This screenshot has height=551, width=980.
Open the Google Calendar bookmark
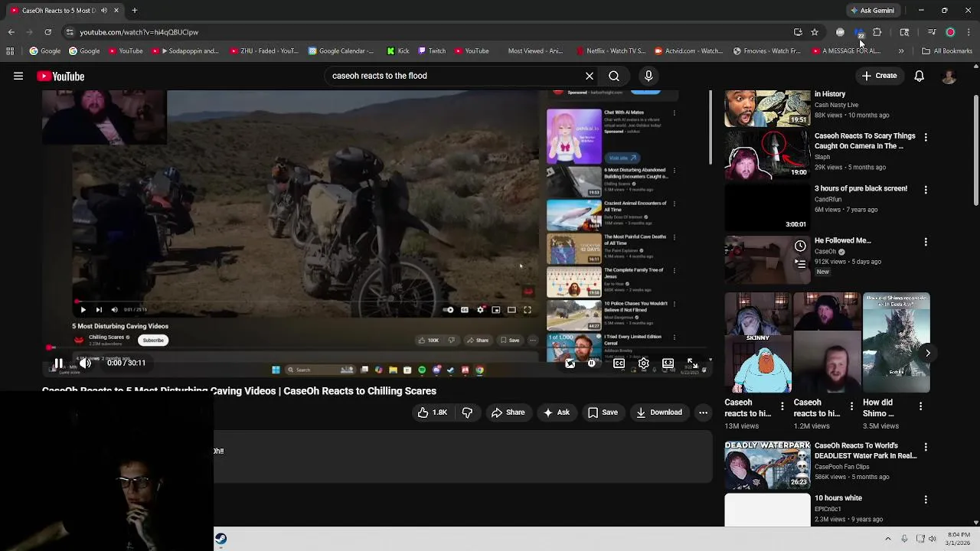coord(341,51)
